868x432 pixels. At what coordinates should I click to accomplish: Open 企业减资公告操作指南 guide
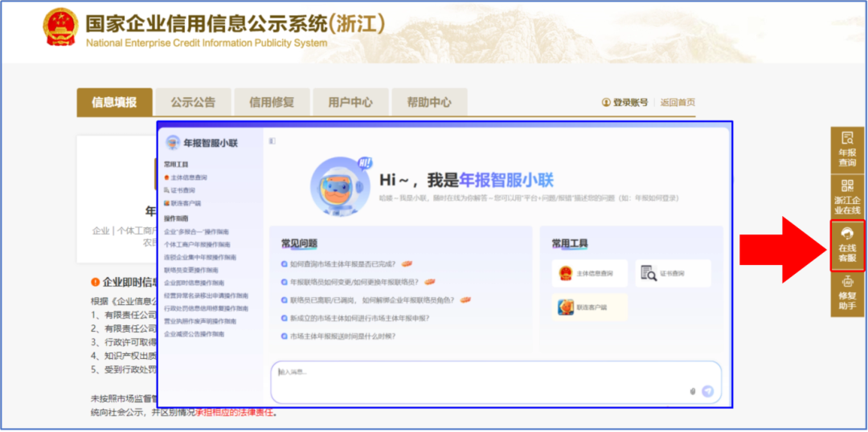click(x=194, y=334)
